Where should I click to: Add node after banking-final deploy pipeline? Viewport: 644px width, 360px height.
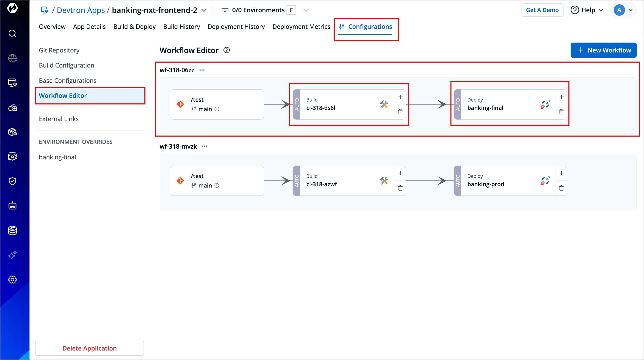(561, 97)
